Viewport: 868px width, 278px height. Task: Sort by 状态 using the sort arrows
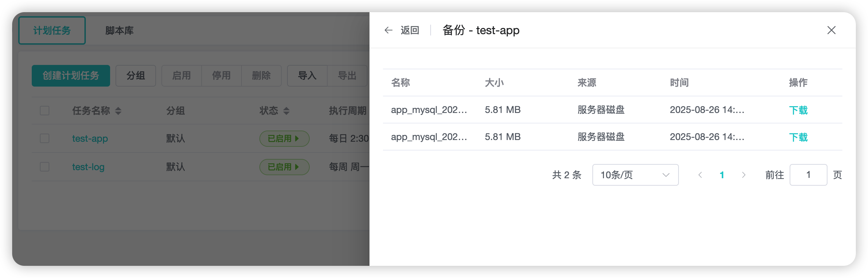286,111
